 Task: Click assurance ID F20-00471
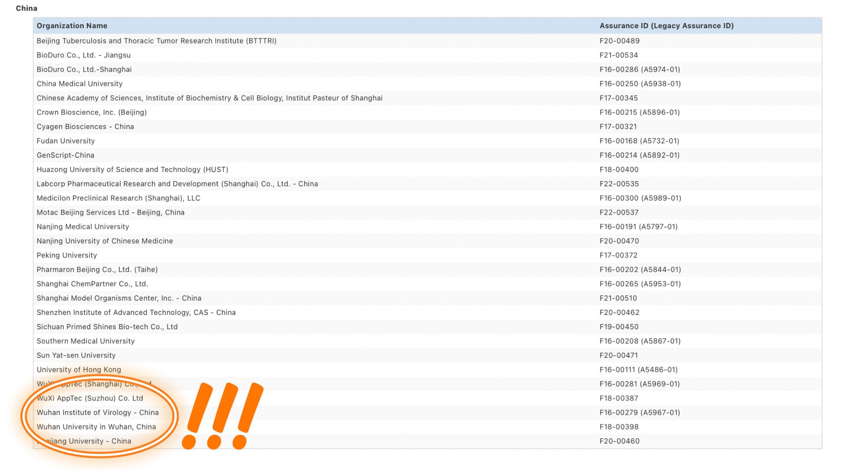tap(618, 356)
